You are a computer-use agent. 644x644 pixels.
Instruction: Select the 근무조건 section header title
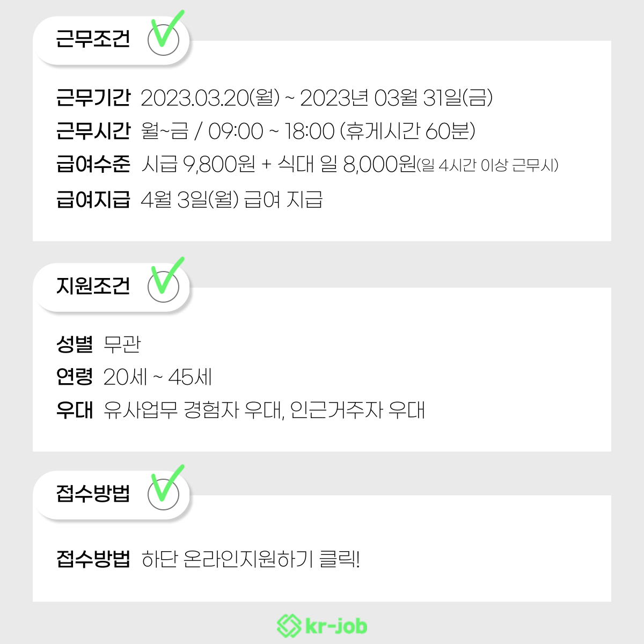point(93,39)
